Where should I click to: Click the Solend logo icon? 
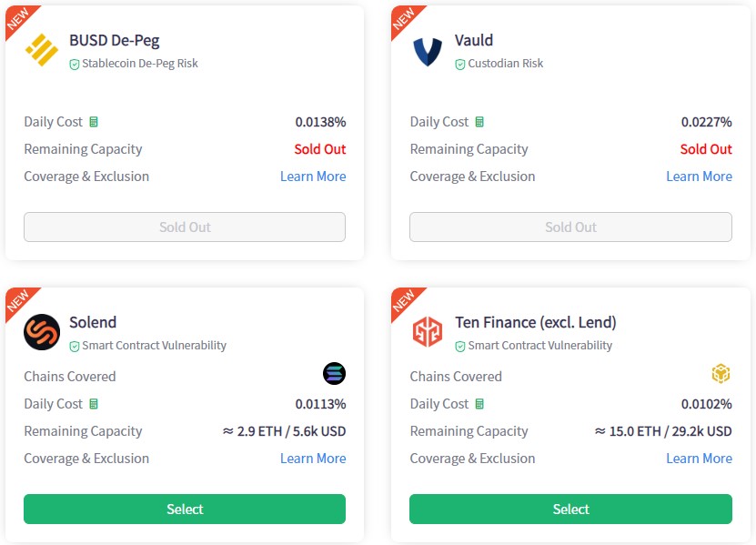tap(42, 332)
